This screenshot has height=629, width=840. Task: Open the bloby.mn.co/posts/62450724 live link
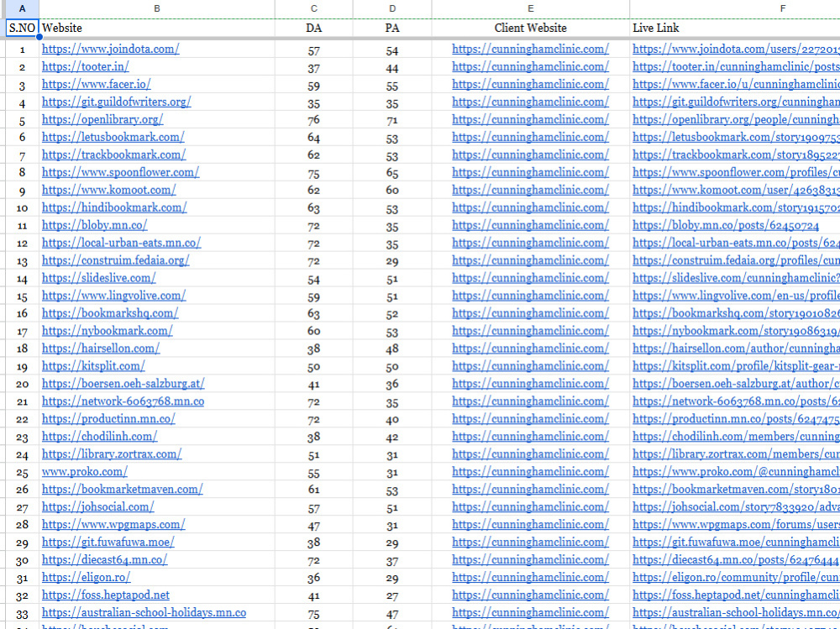[726, 226]
